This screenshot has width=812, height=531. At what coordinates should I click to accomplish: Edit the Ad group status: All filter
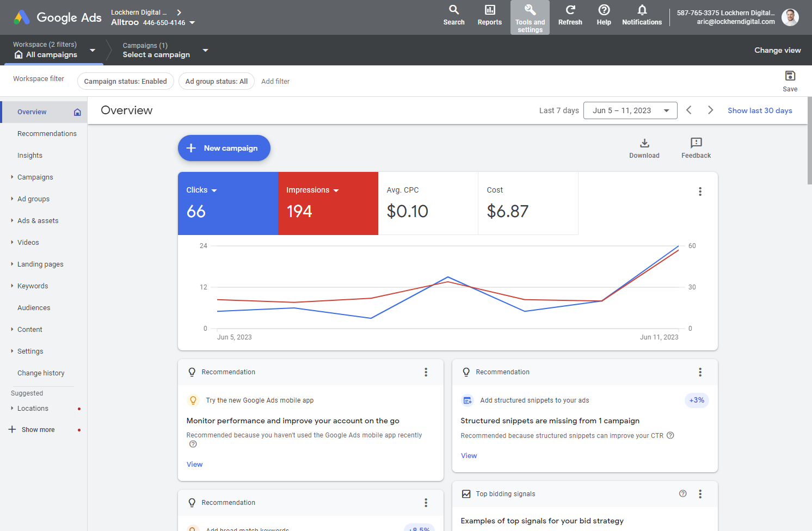click(217, 81)
